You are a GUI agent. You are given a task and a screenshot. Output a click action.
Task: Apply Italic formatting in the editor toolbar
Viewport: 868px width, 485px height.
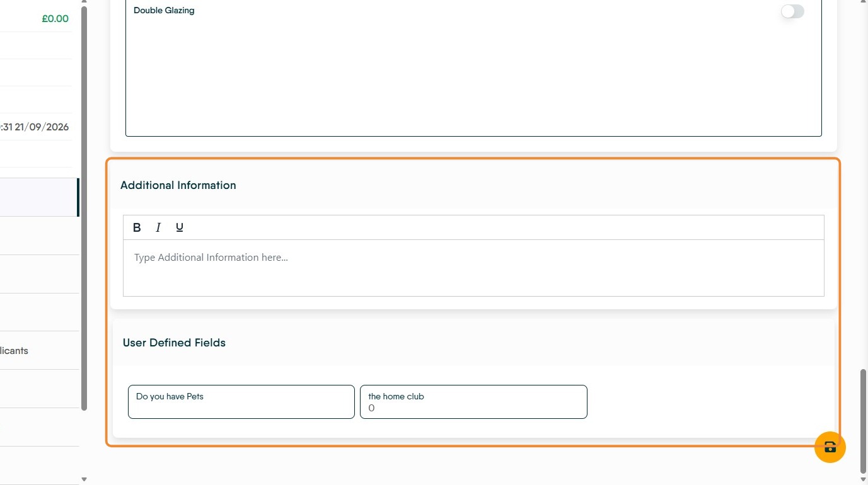[158, 227]
